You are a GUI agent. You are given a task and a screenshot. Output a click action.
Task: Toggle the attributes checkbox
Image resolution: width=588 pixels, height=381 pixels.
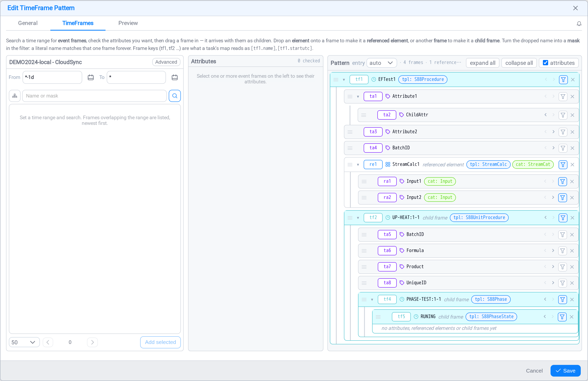point(546,63)
